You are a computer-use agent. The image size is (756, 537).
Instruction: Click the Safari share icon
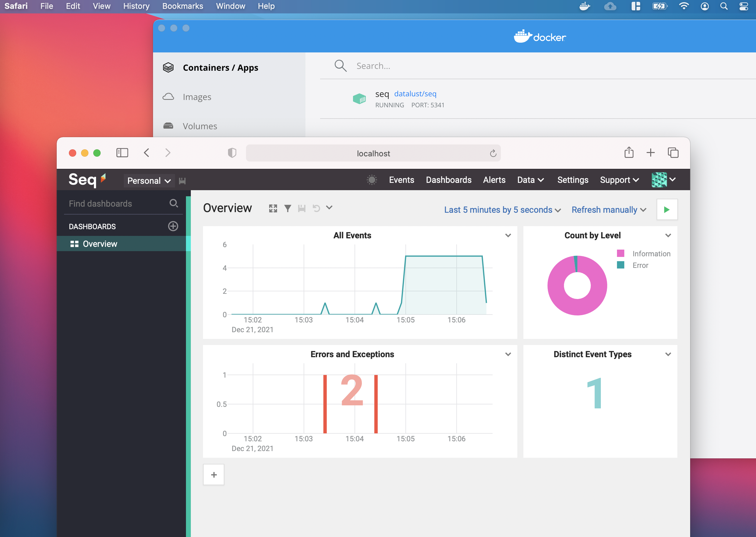(x=629, y=152)
